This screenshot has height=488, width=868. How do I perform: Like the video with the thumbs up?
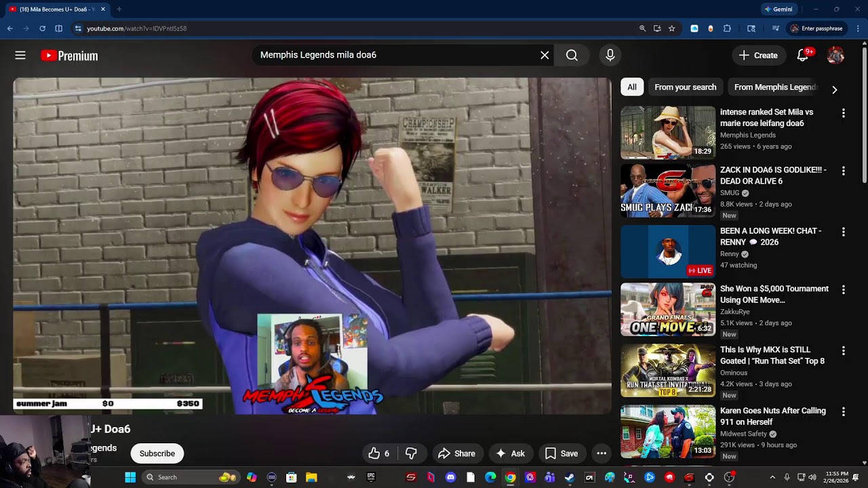point(379,453)
